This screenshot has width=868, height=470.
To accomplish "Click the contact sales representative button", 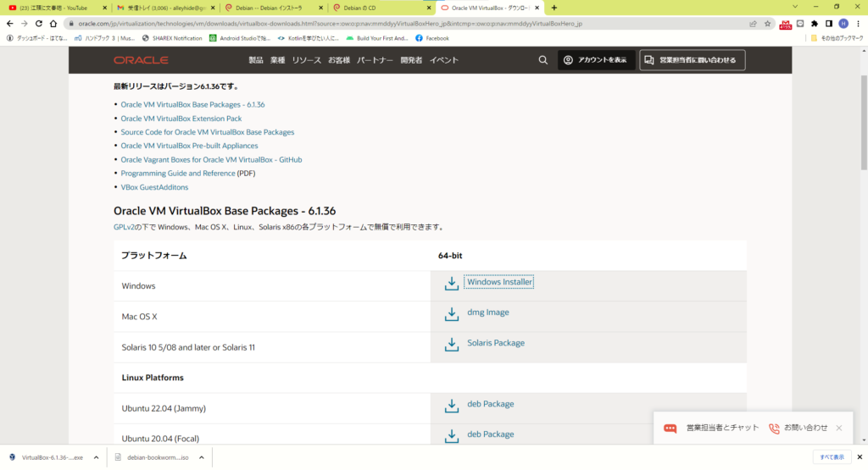I will tap(692, 60).
